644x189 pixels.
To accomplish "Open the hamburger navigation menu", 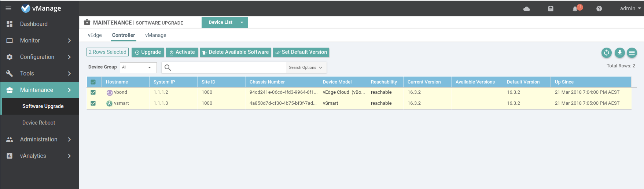I will point(8,8).
